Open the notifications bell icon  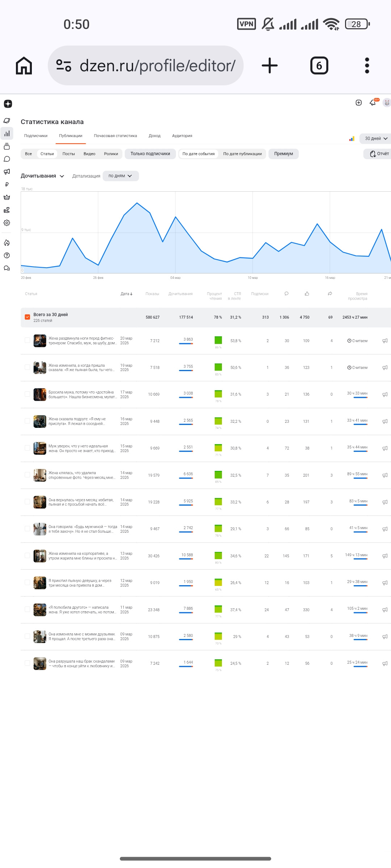click(x=373, y=103)
